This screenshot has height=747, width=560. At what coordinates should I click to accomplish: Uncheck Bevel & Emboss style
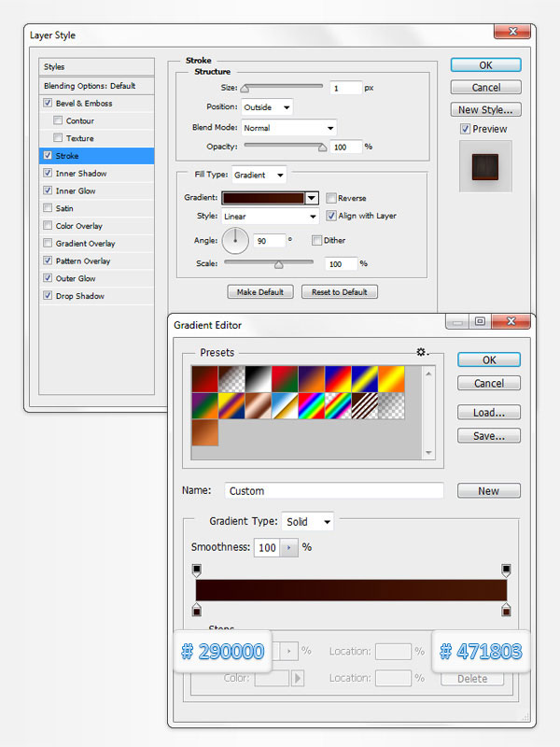click(48, 103)
